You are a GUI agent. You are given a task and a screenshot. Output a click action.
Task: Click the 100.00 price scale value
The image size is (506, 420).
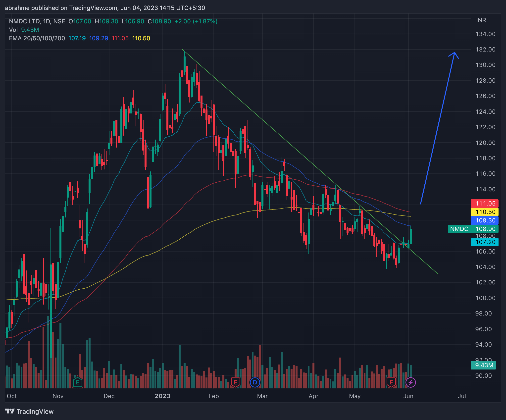pyautogui.click(x=485, y=298)
